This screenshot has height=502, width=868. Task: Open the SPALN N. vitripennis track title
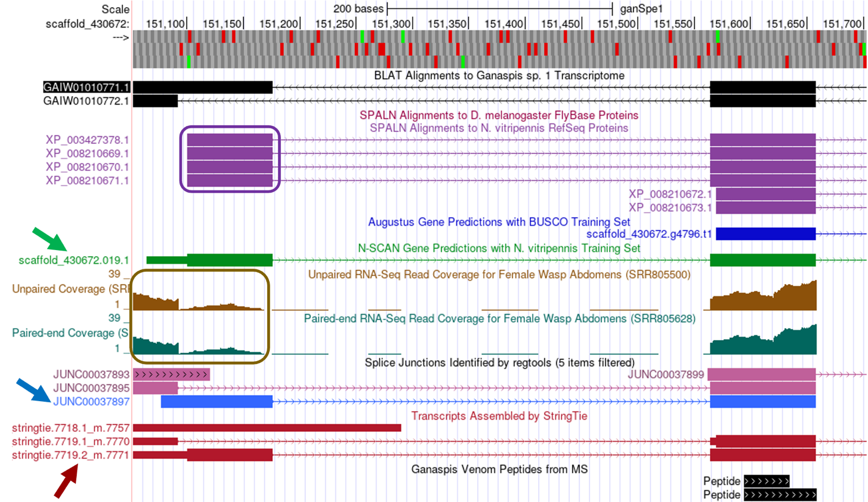[x=499, y=128]
